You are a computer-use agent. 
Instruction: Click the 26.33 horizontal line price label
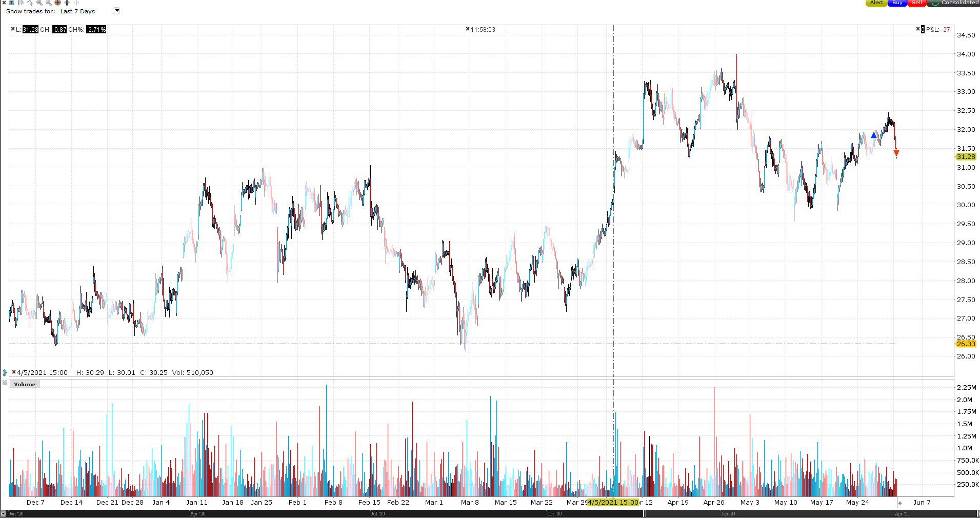pyautogui.click(x=966, y=344)
